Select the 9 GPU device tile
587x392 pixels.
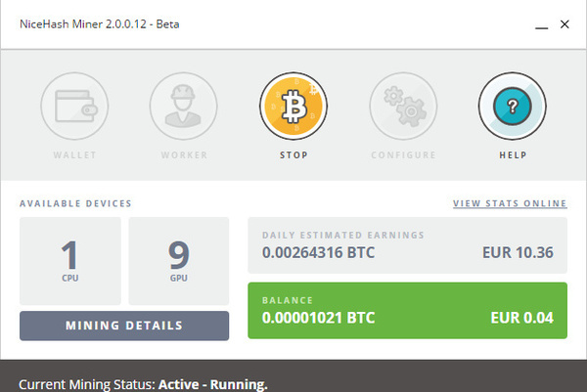tap(179, 261)
